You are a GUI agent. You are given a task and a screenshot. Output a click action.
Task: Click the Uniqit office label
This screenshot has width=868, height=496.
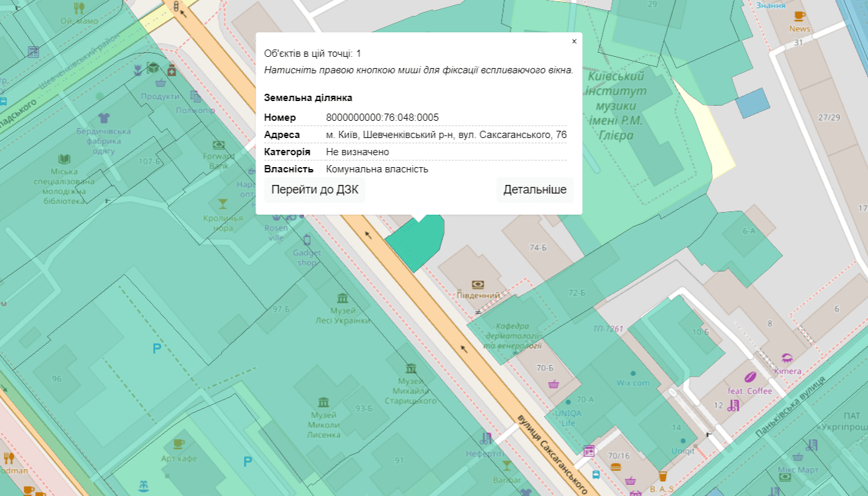[x=683, y=451]
